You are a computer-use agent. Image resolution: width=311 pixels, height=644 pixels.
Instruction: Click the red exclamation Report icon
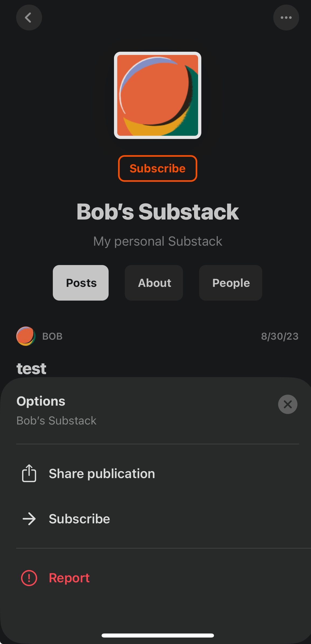point(29,578)
